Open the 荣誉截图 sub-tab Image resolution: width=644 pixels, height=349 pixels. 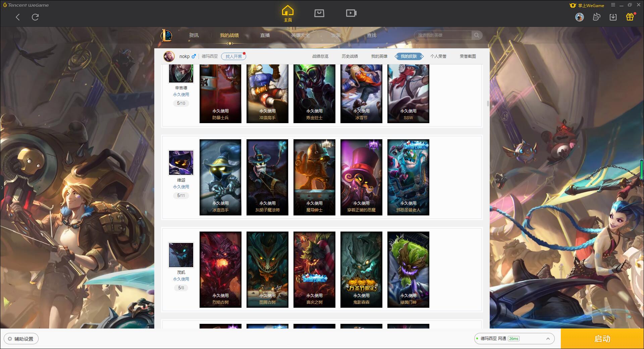(468, 56)
